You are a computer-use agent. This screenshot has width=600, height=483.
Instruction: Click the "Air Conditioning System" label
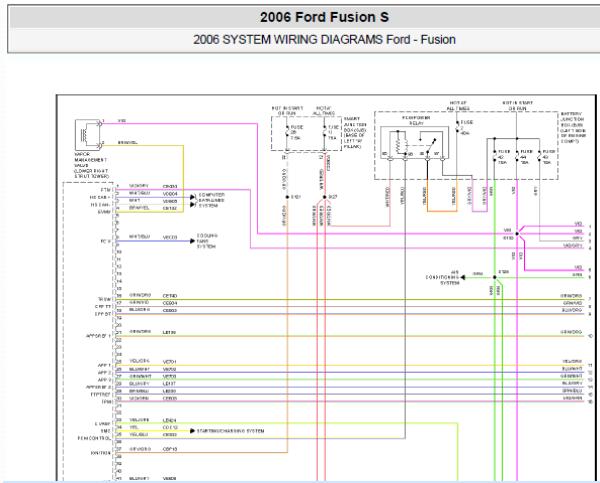(443, 277)
